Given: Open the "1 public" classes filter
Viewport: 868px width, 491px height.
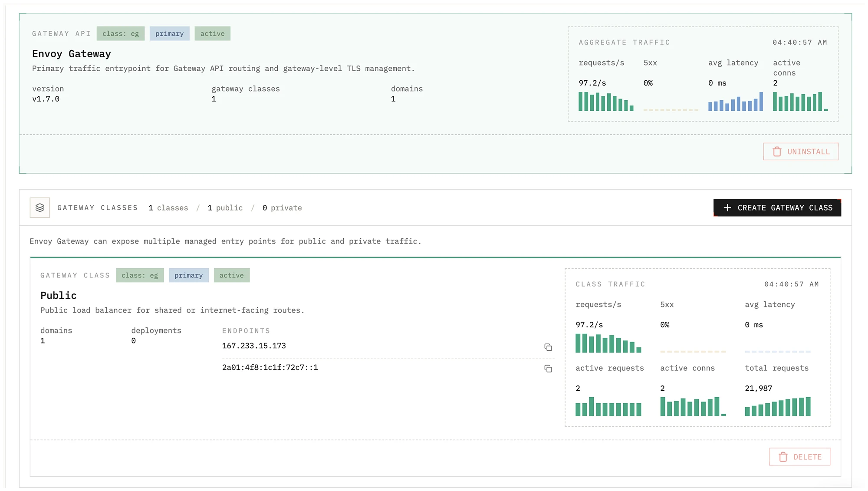Looking at the screenshot, I should pos(225,208).
